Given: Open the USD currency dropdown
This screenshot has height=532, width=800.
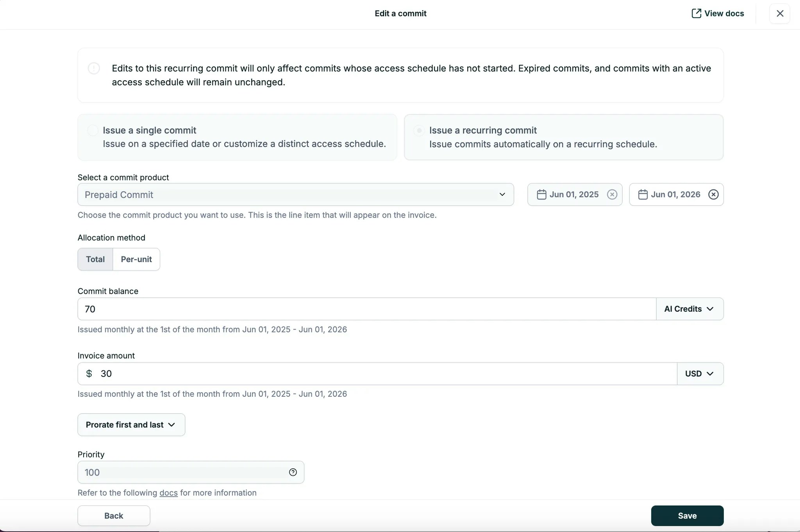Looking at the screenshot, I should tap(700, 373).
